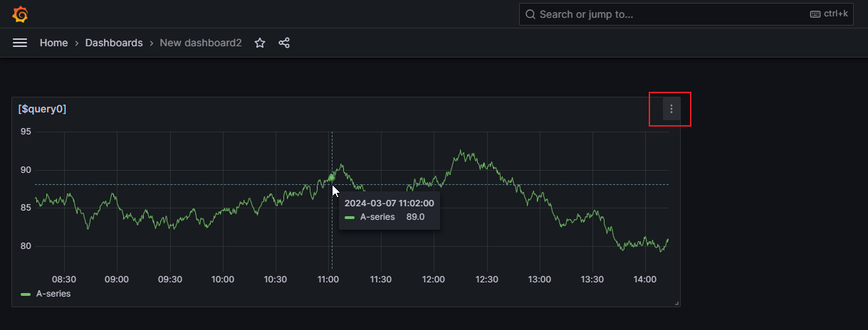Click the tooltip timestamp 2024-03-07 11:02:00
This screenshot has height=330, width=868.
pos(389,203)
